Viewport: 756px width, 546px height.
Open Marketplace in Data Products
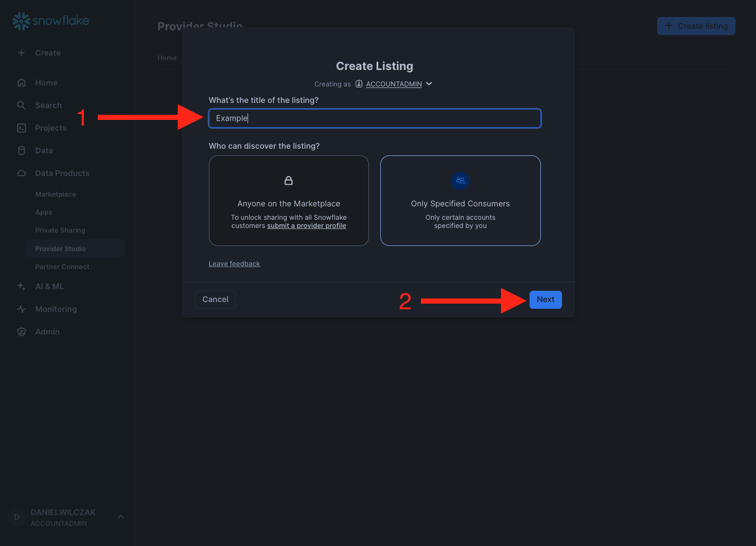[x=56, y=195]
